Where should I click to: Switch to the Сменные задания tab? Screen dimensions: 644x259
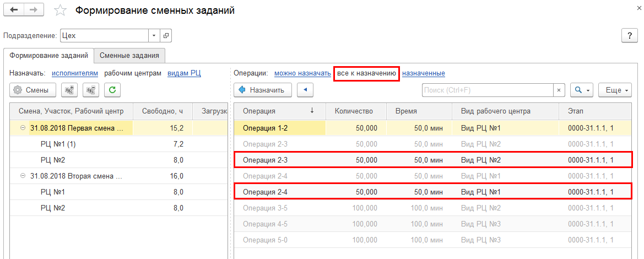pos(129,55)
